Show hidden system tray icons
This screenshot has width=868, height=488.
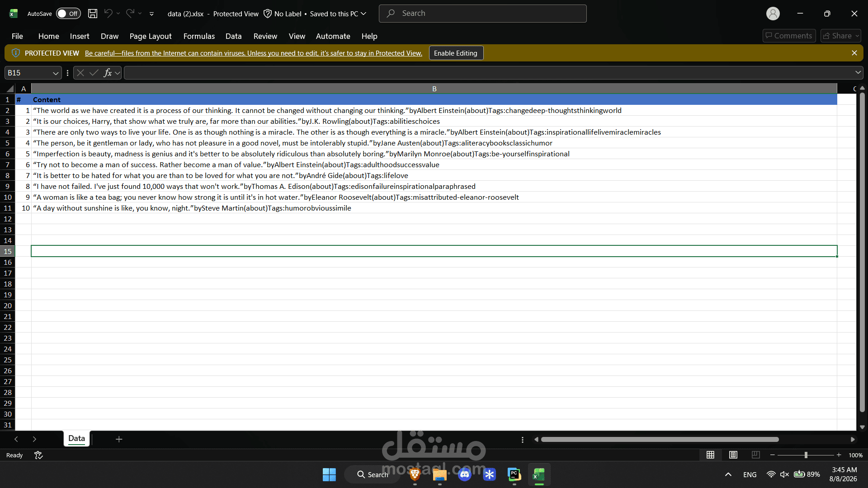(x=728, y=474)
